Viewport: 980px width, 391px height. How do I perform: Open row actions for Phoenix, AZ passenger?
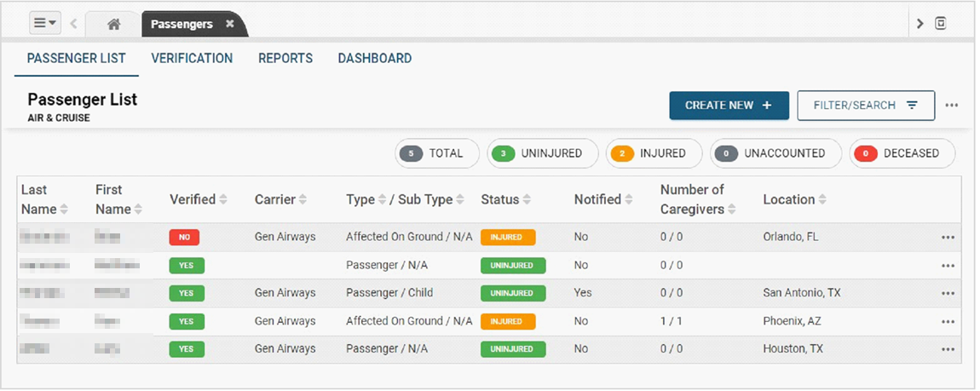tap(948, 322)
